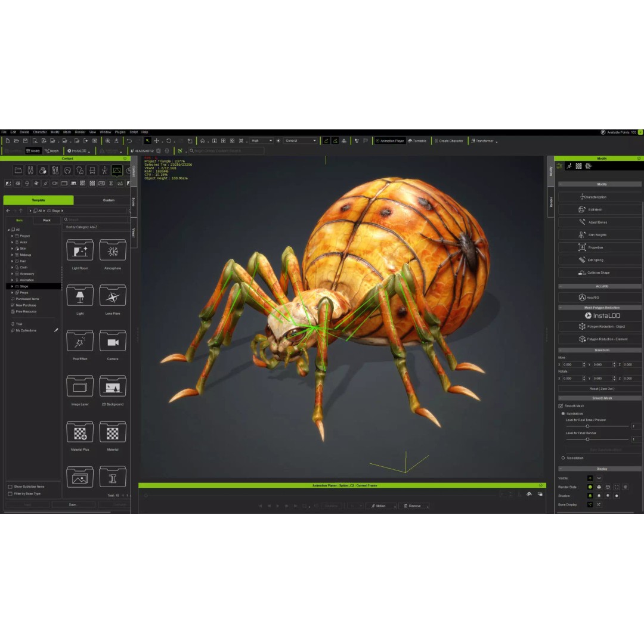Open the Skin category icon in Content

tap(43, 171)
